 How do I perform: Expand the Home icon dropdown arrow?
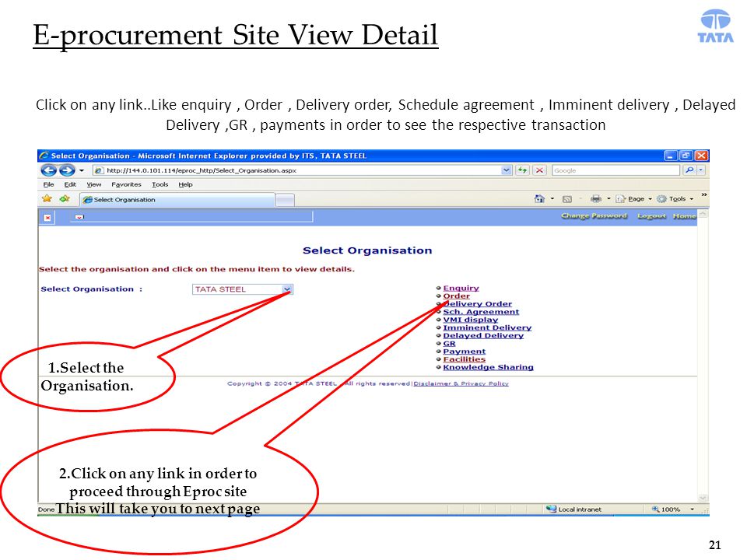[x=552, y=199]
